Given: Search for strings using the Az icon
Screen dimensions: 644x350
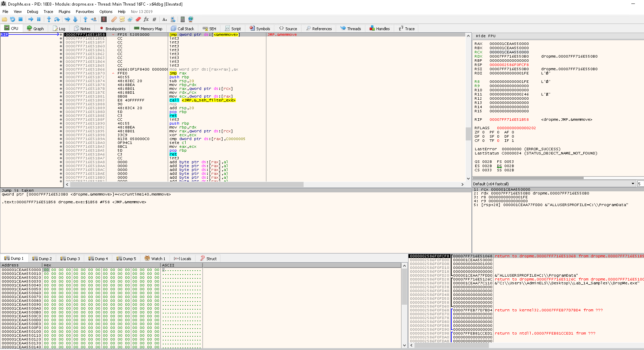Looking at the screenshot, I should tap(165, 19).
